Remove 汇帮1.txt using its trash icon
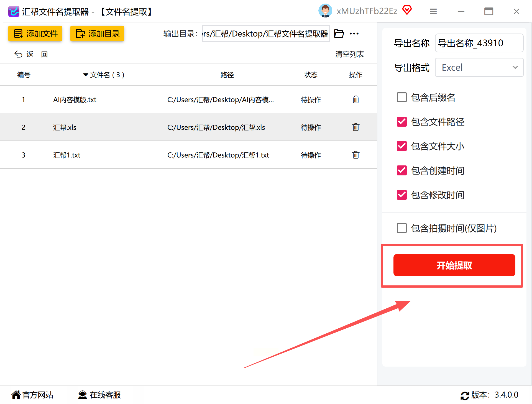The height and width of the screenshot is (404, 532). (x=355, y=155)
